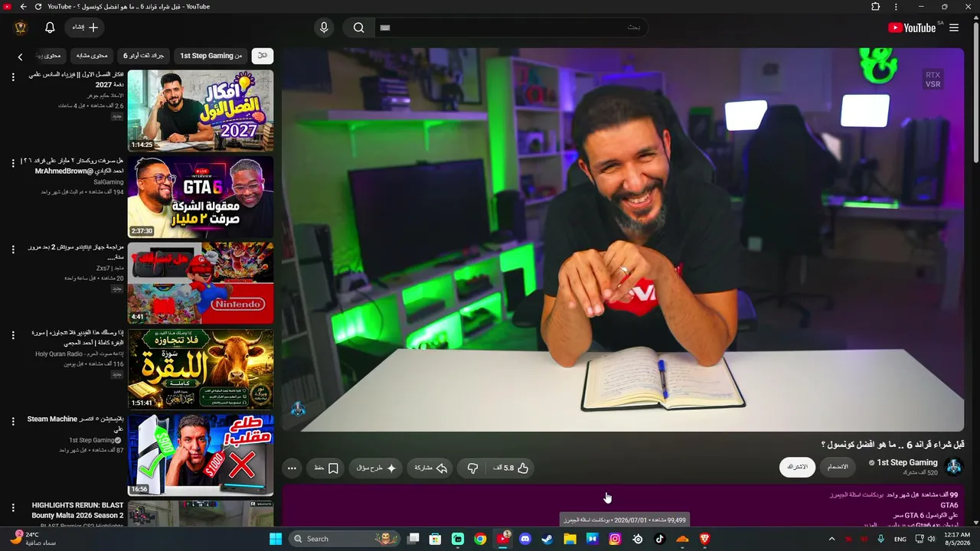Viewport: 980px width, 551px height.
Task: Visit the SalGaming channel link
Action: tap(109, 182)
